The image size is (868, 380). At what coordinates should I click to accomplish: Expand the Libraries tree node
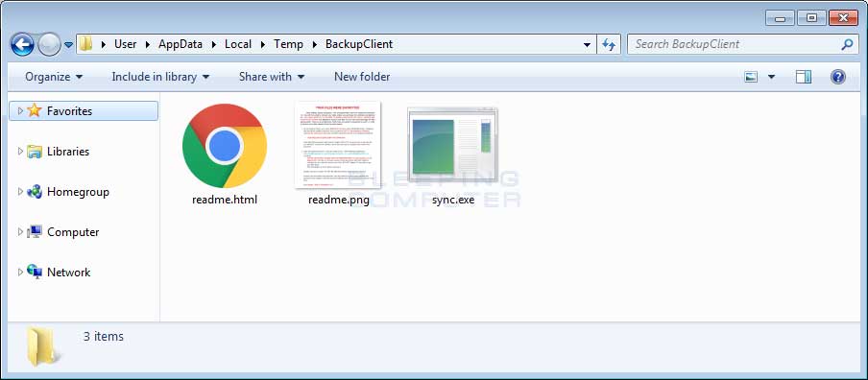tap(20, 151)
